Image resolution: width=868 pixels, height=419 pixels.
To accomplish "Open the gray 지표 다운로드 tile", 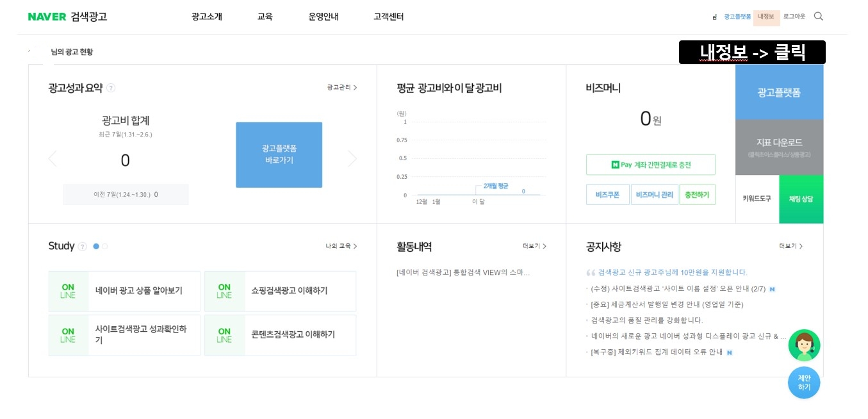I will click(780, 147).
